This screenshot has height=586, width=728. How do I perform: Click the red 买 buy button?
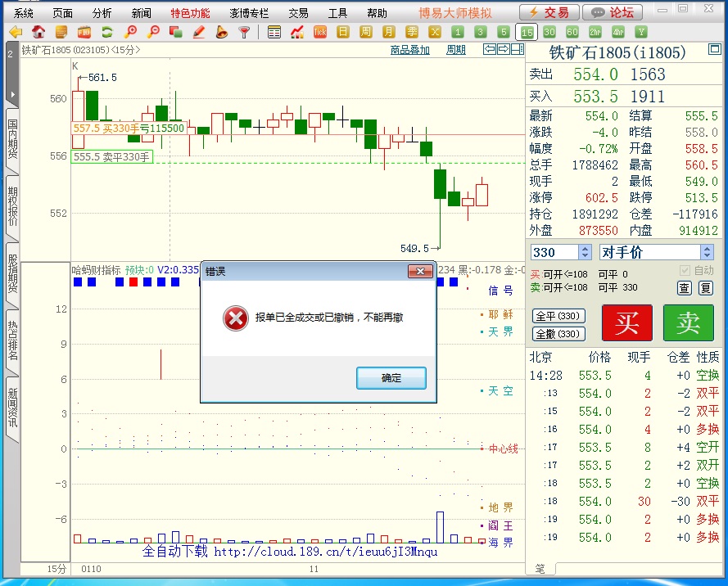point(626,322)
